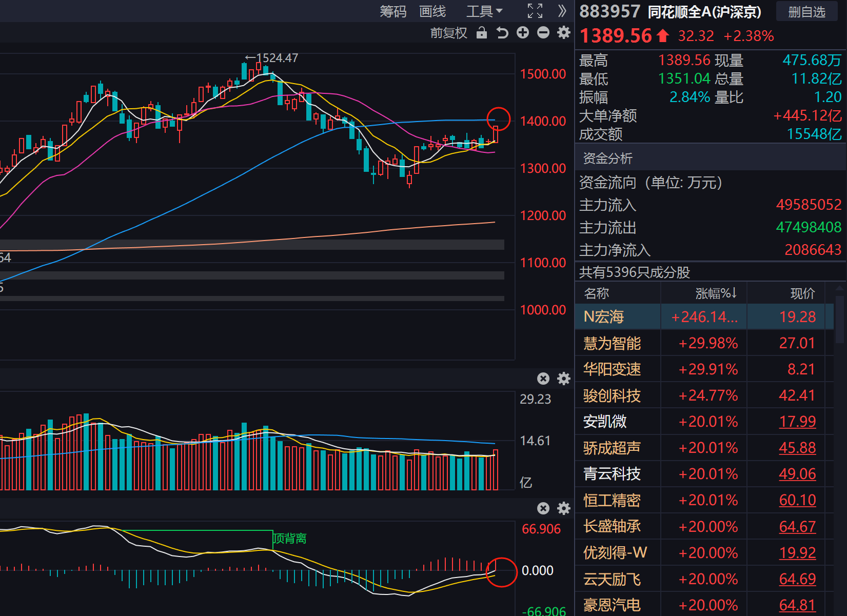Click the 19.28 price of N宏海
Image resolution: width=847 pixels, height=616 pixels.
coord(797,316)
